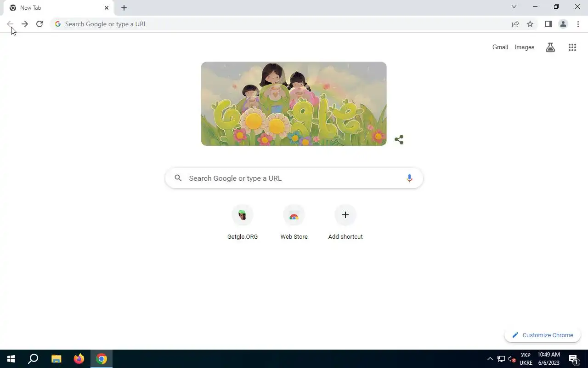588x368 pixels.
Task: Open the Images link
Action: (x=525, y=47)
